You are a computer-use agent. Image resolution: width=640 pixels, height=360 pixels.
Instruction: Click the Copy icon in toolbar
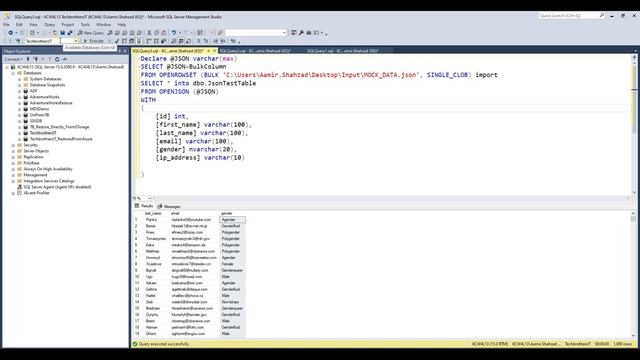[x=156, y=33]
